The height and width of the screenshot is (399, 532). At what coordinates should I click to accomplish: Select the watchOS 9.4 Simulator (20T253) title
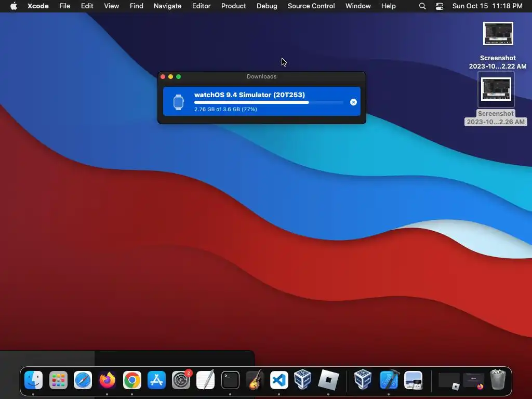[x=249, y=95]
